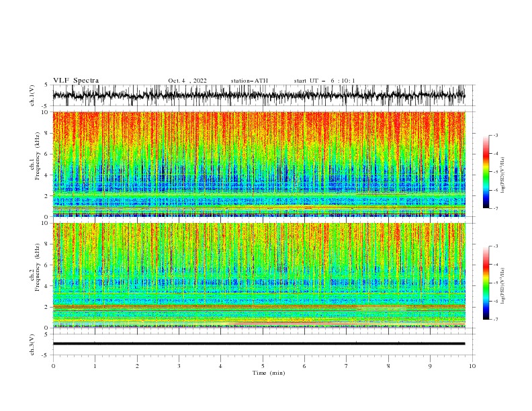The width and height of the screenshot is (532, 411).
Task: Click tick label "5" on the time axis
Action: [x=263, y=366]
